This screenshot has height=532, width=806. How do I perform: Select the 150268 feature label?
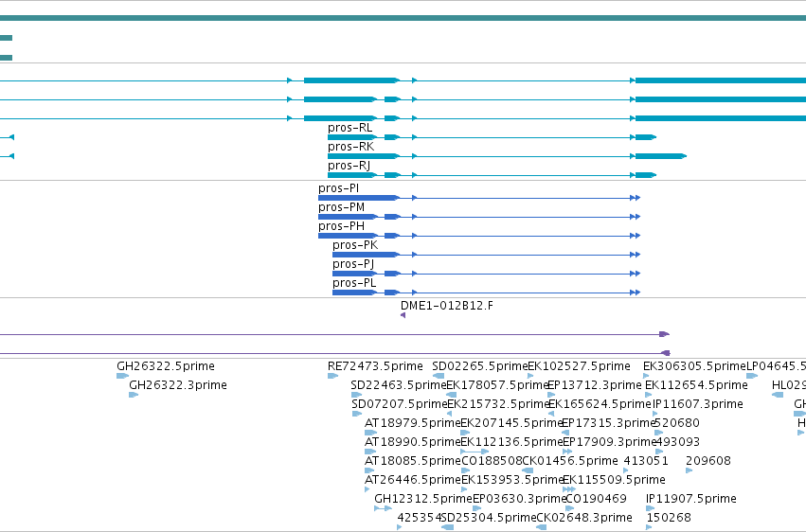(x=669, y=518)
